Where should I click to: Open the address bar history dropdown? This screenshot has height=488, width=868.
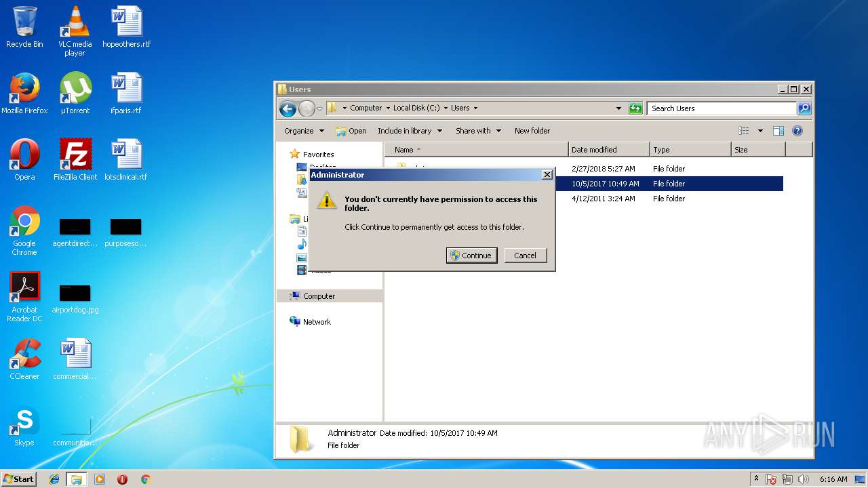tap(618, 108)
